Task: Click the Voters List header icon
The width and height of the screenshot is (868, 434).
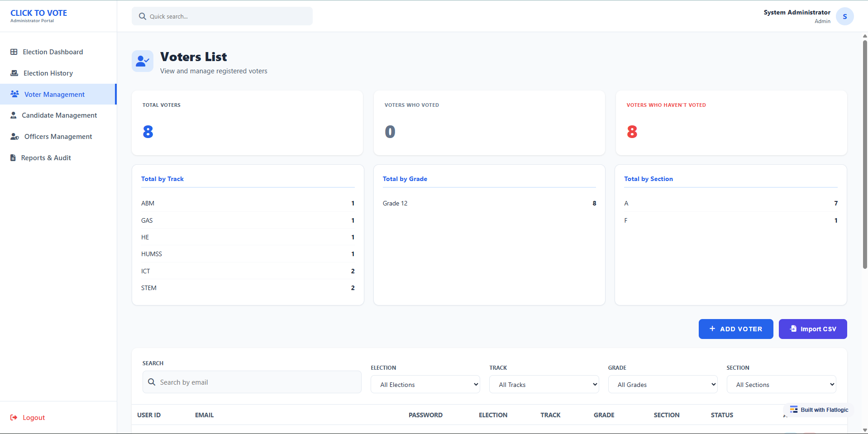Action: 143,61
